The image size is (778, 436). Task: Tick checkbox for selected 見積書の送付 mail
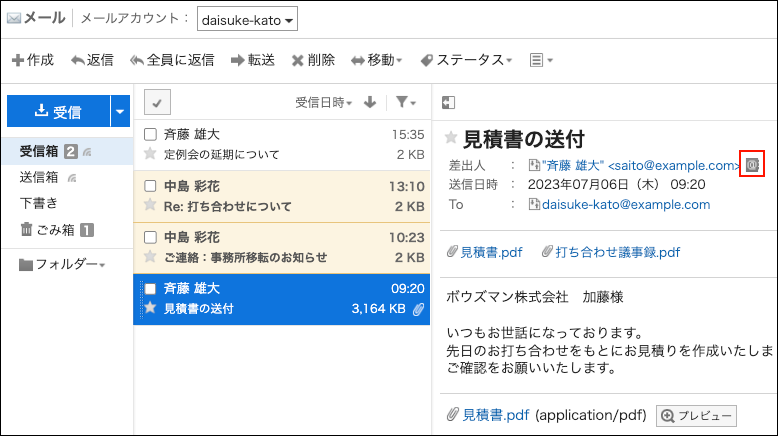(x=150, y=289)
